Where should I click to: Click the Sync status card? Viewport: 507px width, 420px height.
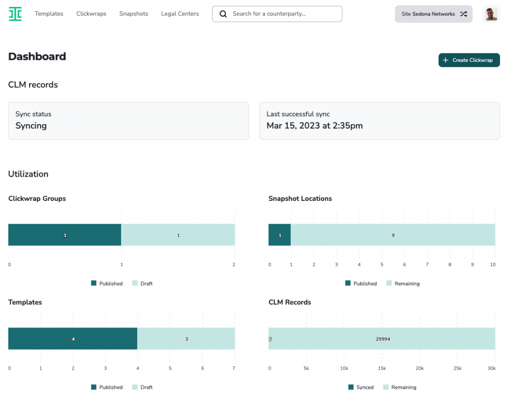[x=128, y=121]
